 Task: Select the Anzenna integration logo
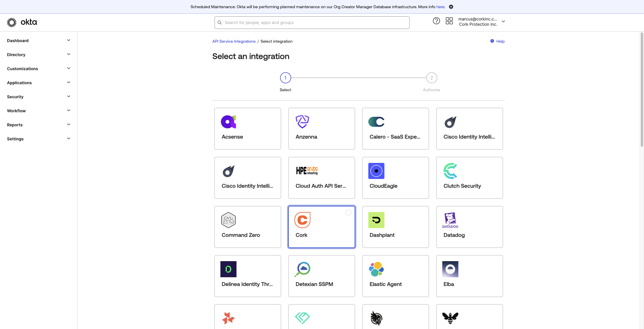302,122
